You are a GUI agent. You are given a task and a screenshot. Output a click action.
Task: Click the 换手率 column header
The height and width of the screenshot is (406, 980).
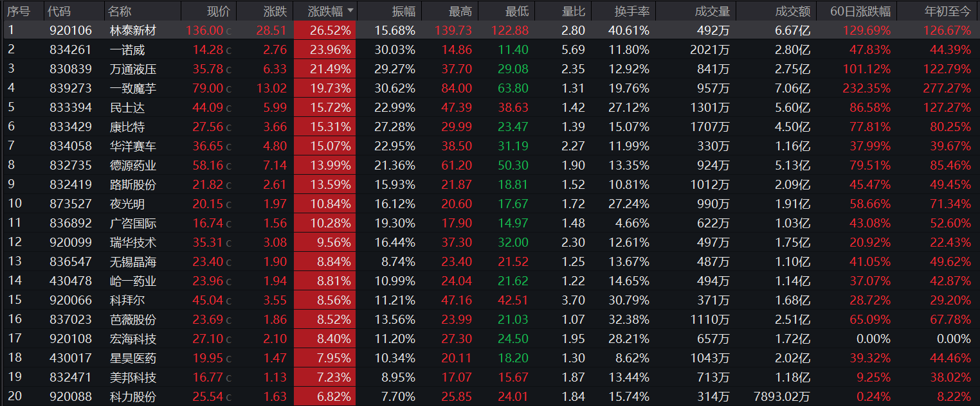coord(630,12)
